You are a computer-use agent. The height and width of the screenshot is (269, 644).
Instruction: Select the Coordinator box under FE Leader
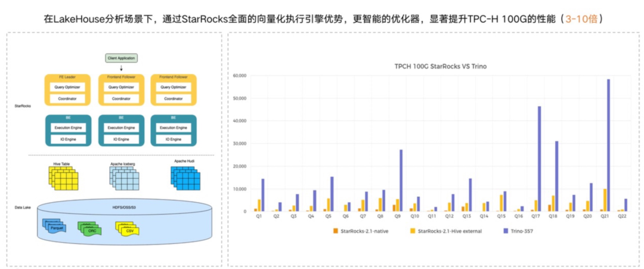coord(69,99)
